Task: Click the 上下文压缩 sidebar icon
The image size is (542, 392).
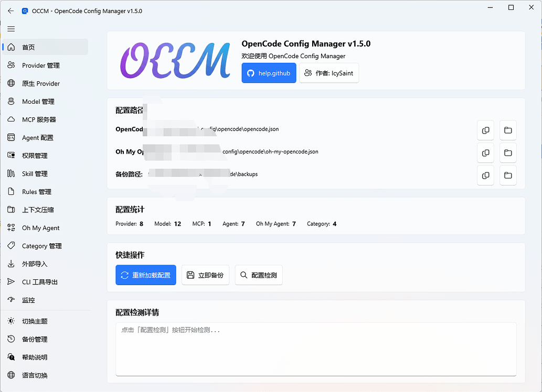Action: point(11,209)
